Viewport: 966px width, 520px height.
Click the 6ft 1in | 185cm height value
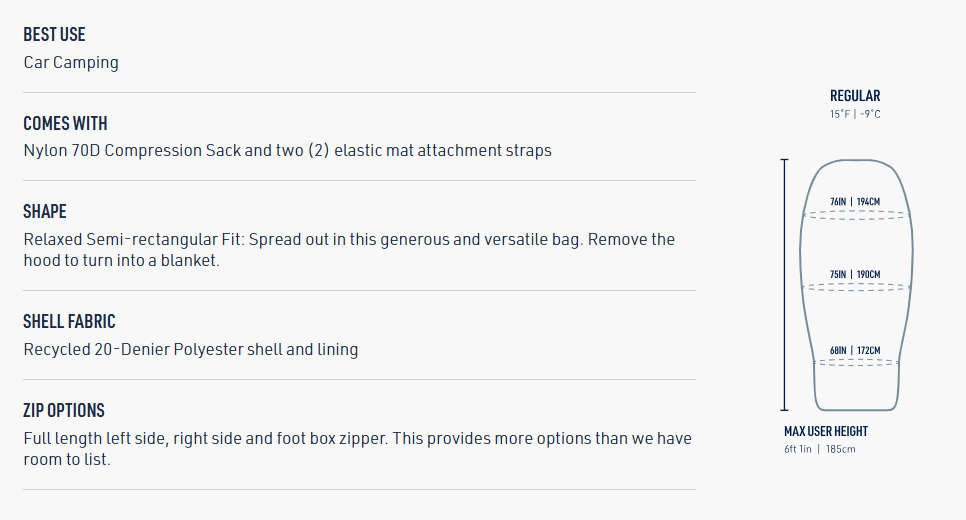(820, 449)
